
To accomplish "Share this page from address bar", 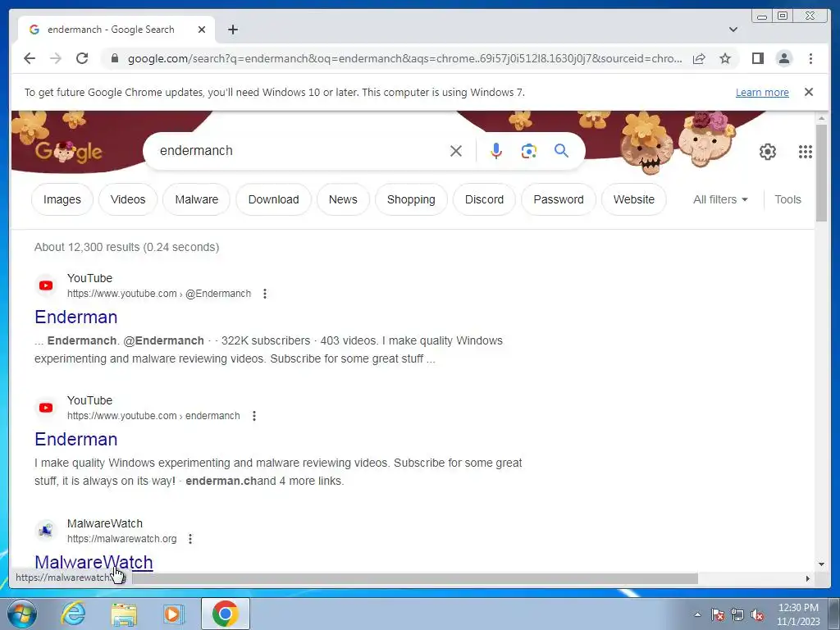I will (699, 58).
